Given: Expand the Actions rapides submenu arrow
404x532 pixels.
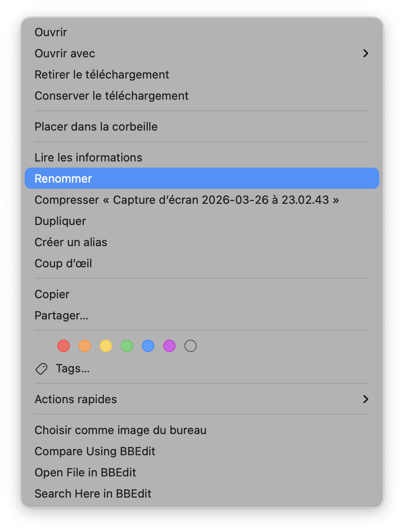Looking at the screenshot, I should pyautogui.click(x=365, y=399).
